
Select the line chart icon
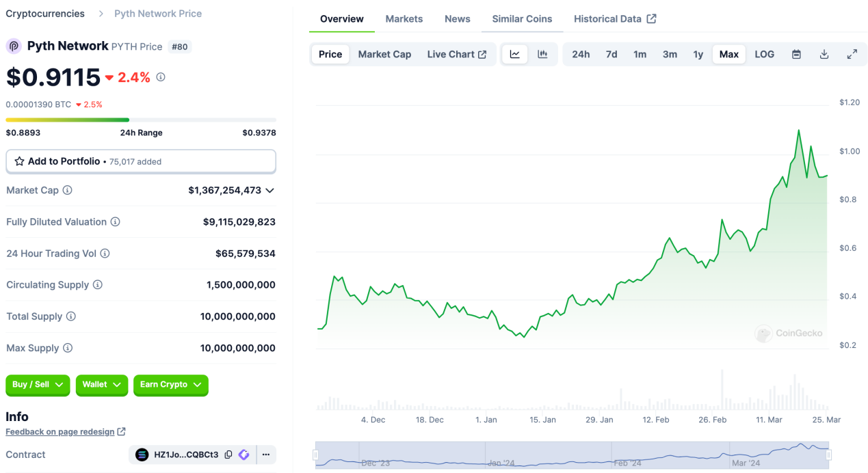click(514, 53)
